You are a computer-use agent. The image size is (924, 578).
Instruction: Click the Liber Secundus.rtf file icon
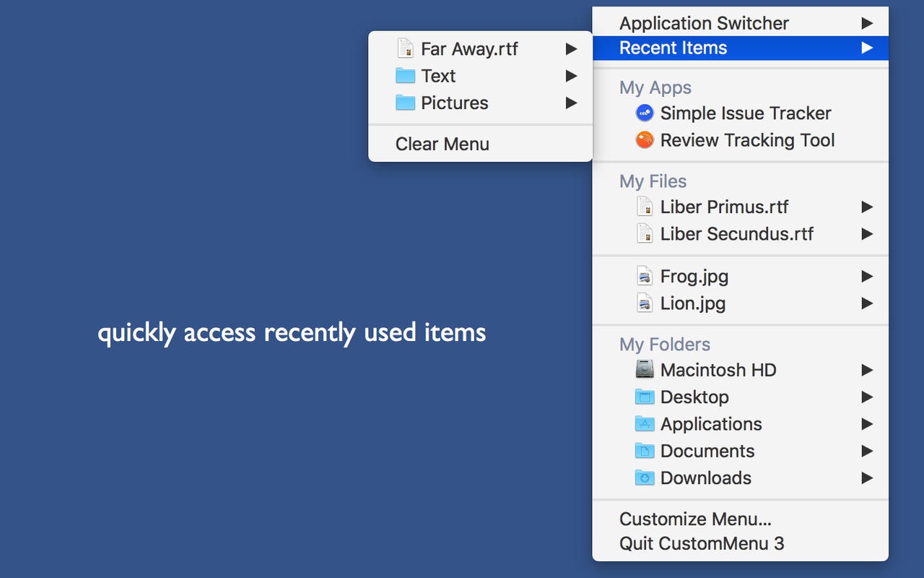(x=645, y=233)
